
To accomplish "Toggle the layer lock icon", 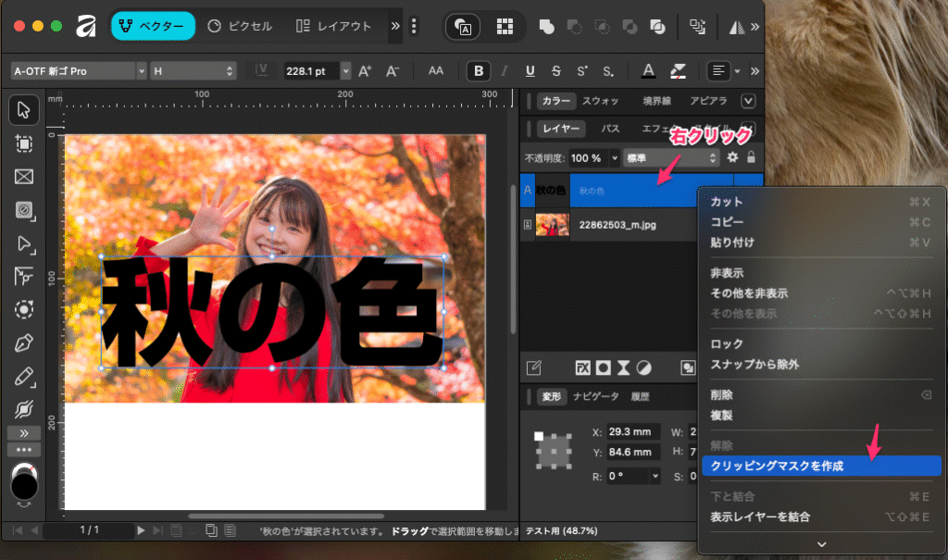I will [x=751, y=157].
